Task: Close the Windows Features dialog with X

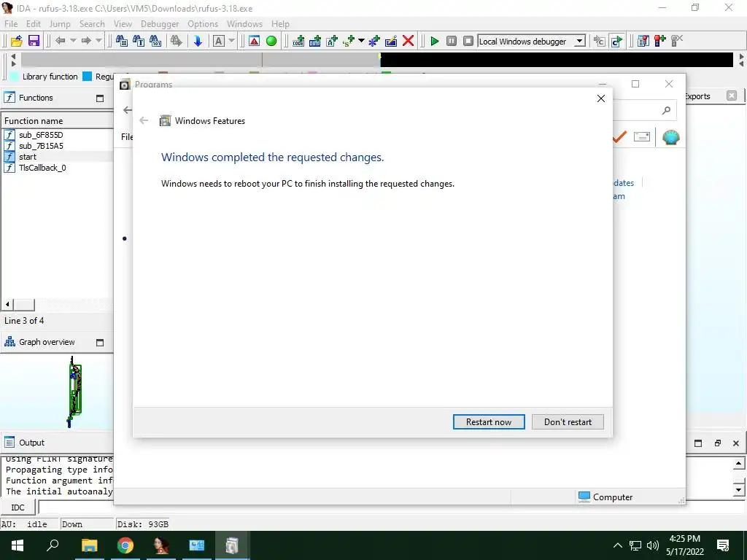Action: tap(601, 98)
